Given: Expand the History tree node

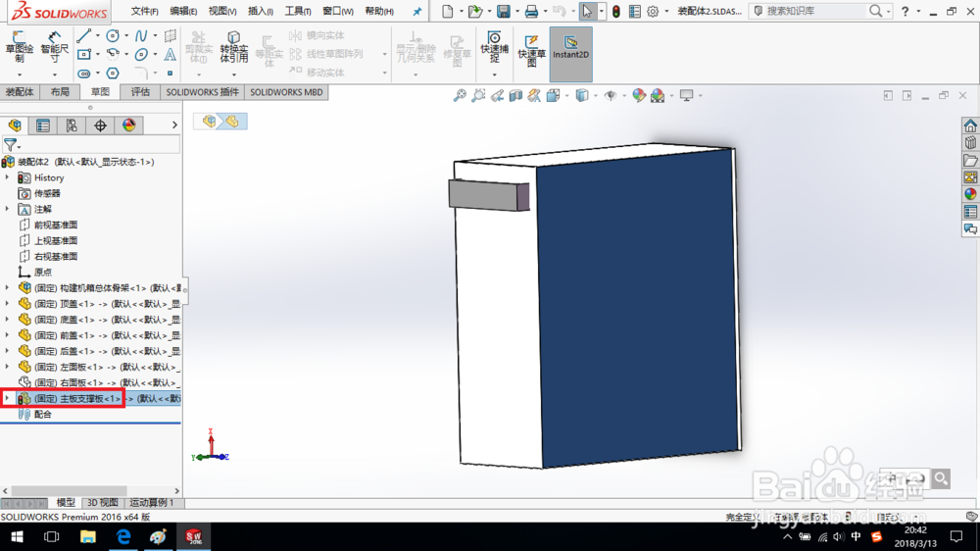Looking at the screenshot, I should (x=8, y=177).
